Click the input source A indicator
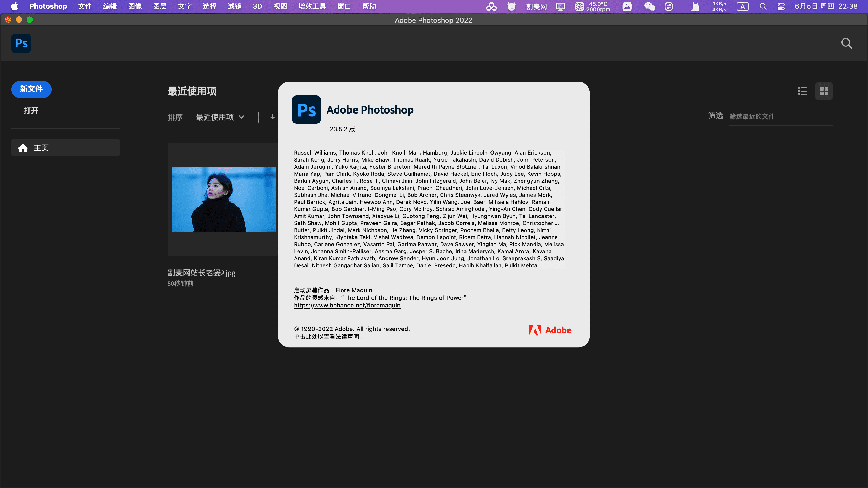 tap(742, 7)
